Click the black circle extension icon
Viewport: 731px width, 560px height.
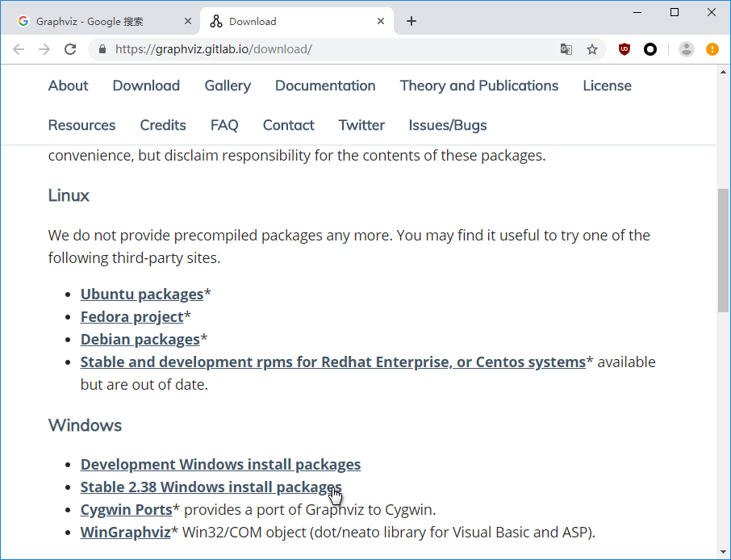[650, 49]
